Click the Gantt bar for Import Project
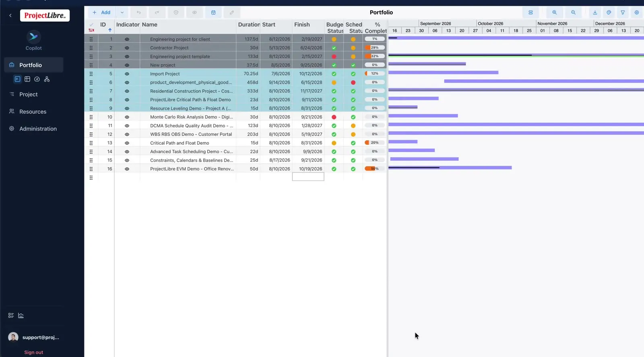 tap(443, 73)
